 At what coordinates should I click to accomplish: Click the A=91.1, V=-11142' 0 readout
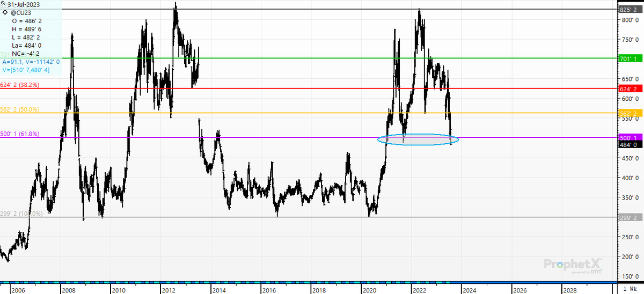31,62
